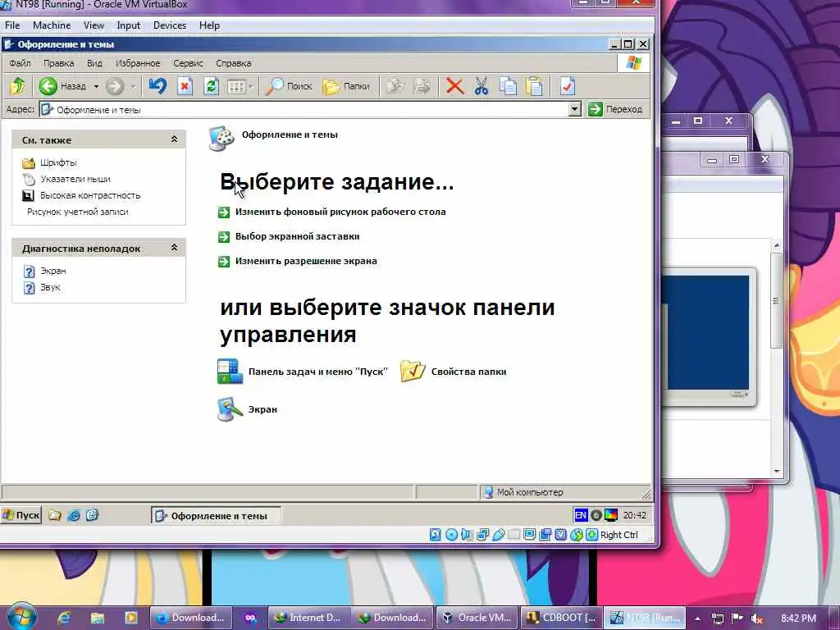
Task: Click the Properties checkmark icon
Action: [x=567, y=85]
